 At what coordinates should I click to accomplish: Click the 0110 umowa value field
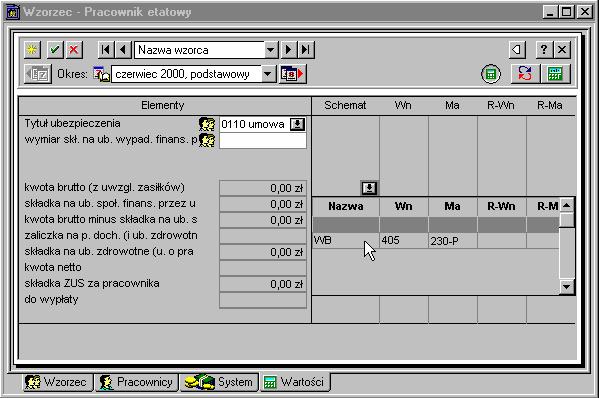coord(254,125)
